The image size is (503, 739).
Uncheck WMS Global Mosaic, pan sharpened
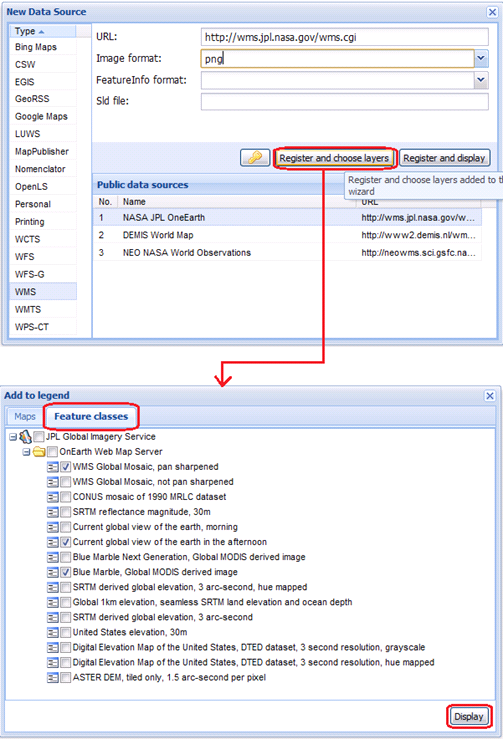pyautogui.click(x=66, y=467)
